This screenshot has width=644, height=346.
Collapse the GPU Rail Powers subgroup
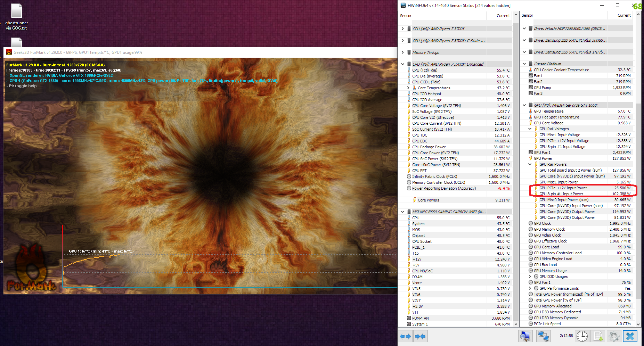point(530,164)
